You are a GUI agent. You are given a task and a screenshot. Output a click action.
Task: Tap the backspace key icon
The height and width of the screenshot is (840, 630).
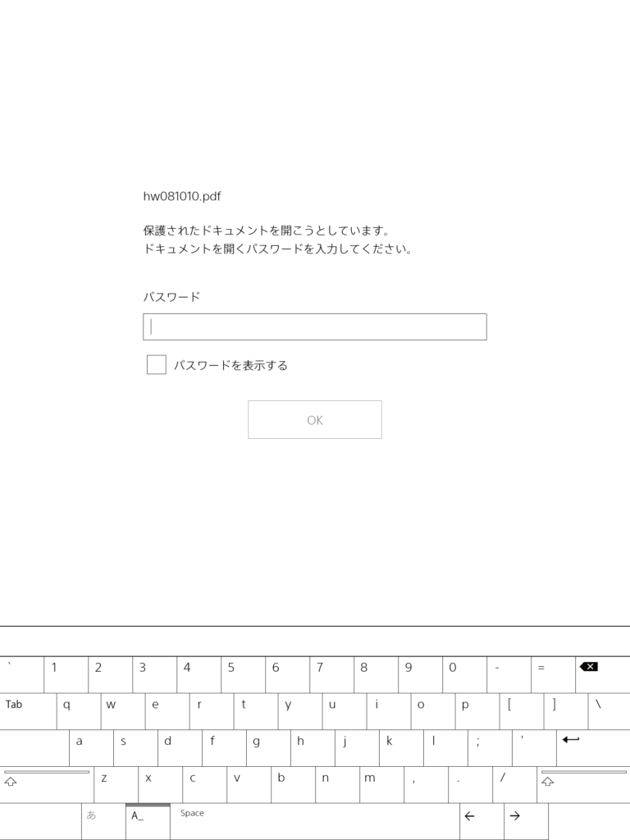(x=603, y=674)
